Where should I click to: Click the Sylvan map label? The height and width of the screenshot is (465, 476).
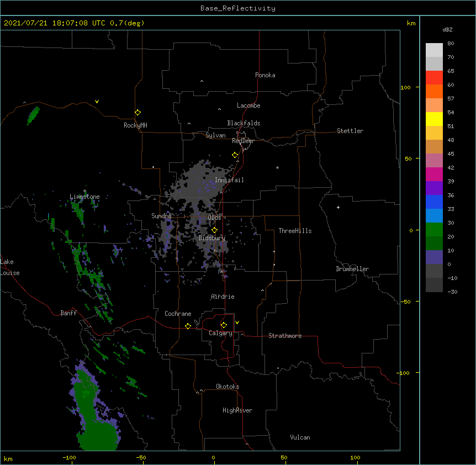[x=215, y=135]
